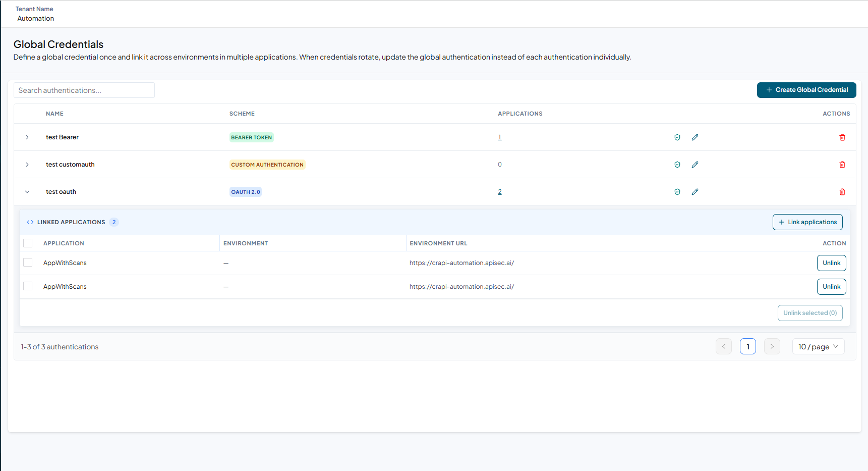This screenshot has height=471, width=868.
Task: Select page 1 in pagination
Action: click(748, 346)
